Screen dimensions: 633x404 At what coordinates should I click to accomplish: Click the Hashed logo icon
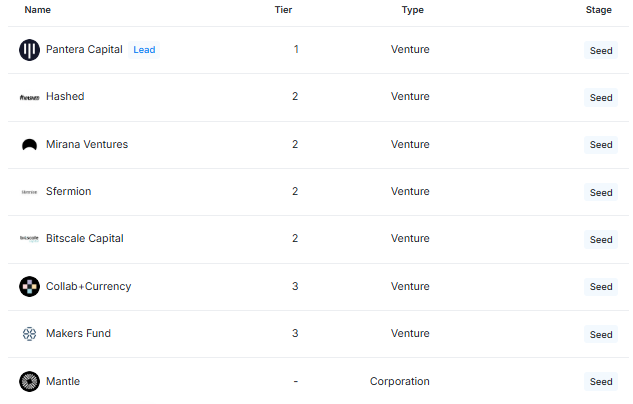pos(29,97)
